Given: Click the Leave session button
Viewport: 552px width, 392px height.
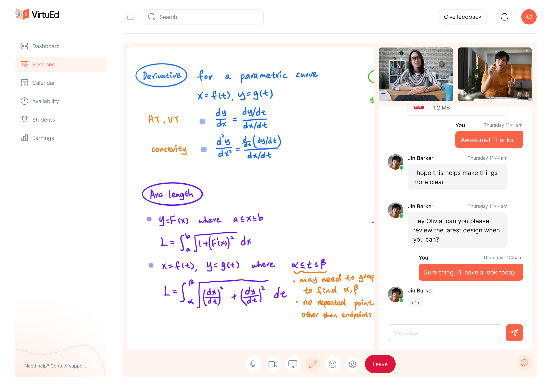Looking at the screenshot, I should (380, 364).
